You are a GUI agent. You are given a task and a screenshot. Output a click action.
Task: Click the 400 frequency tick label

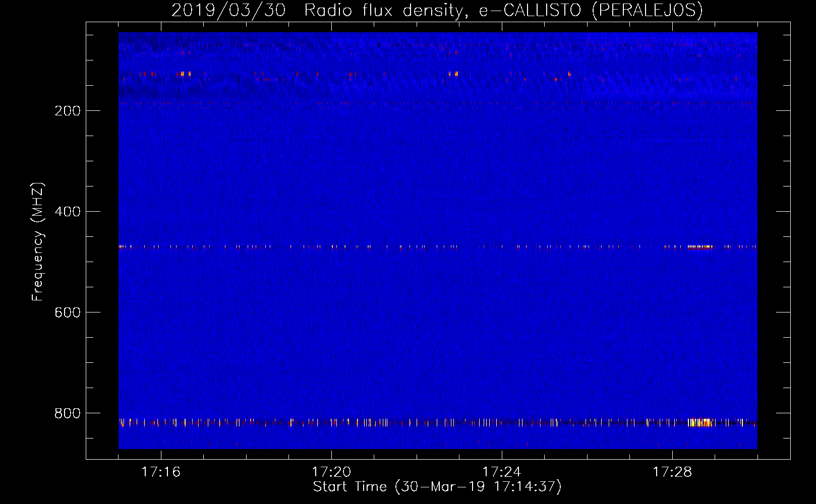pyautogui.click(x=68, y=212)
